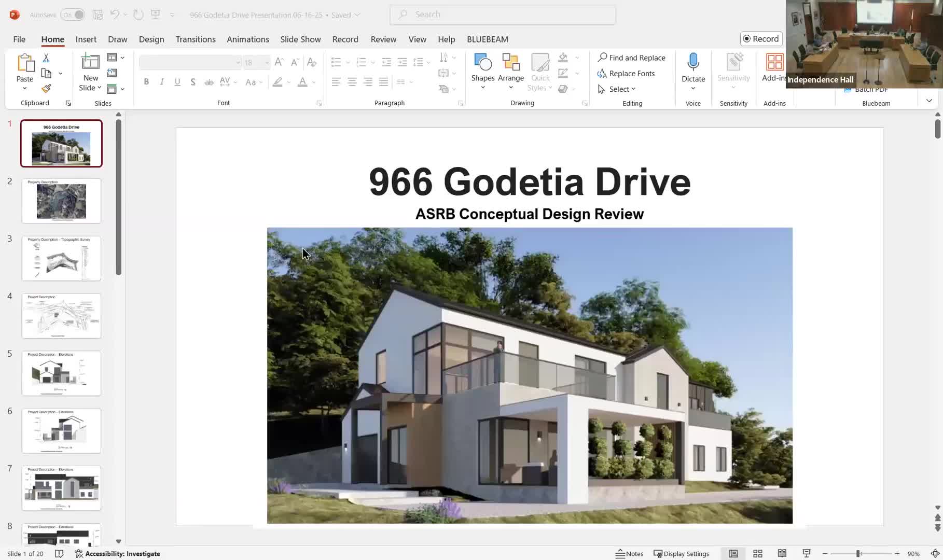Viewport: 943px width, 560px height.
Task: Click the Cut scissors icon
Action: pos(46,58)
